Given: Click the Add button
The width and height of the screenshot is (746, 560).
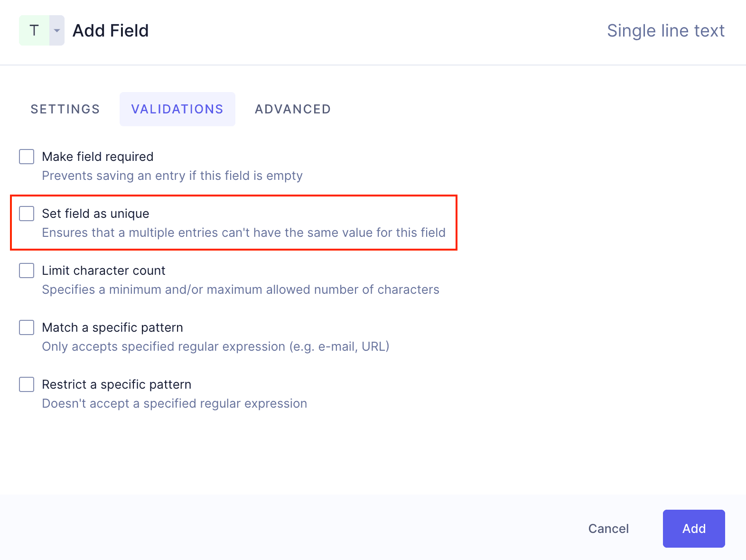Looking at the screenshot, I should (693, 528).
